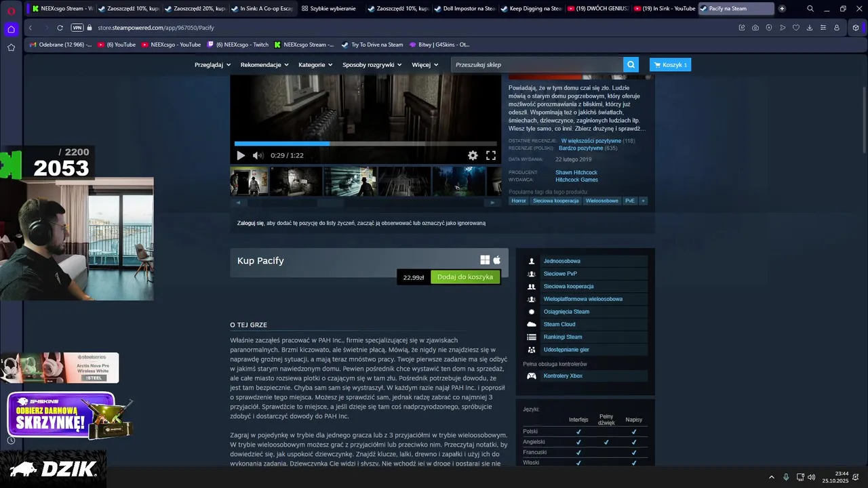Add more tags with plus button

pyautogui.click(x=643, y=201)
